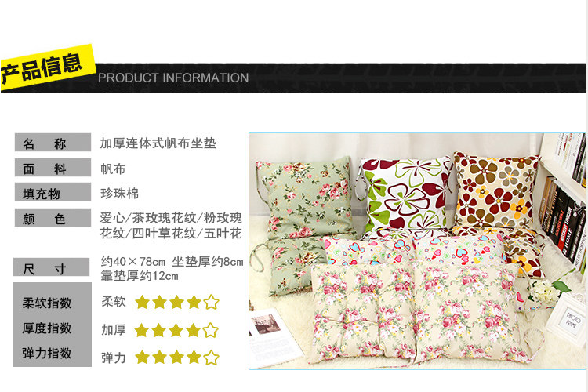Click the yellow 产品信息 banner tag
The width and height of the screenshot is (588, 392).
click(46, 68)
